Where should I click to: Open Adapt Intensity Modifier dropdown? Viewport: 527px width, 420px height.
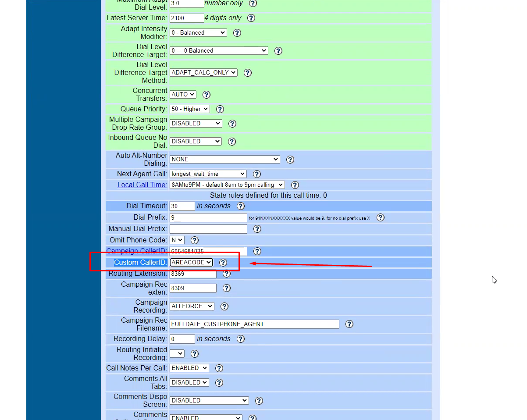pos(198,33)
